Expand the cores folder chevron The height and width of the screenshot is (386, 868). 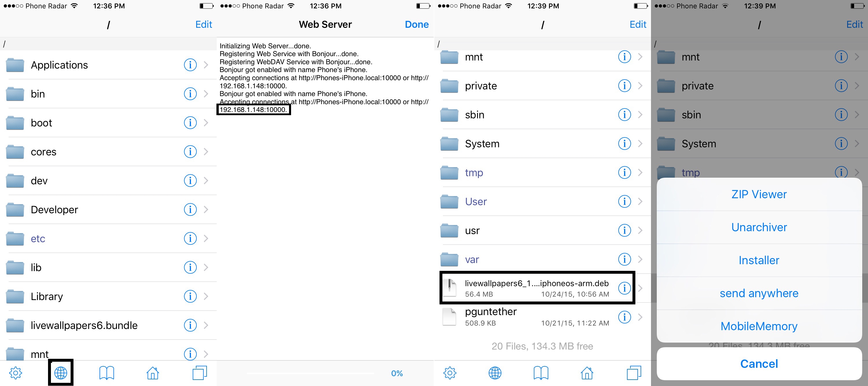[x=206, y=152]
